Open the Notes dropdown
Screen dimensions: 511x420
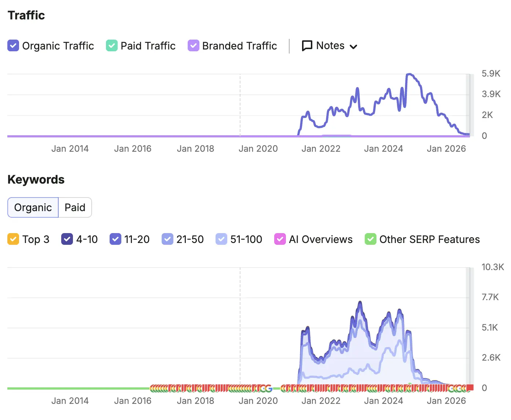(x=330, y=46)
